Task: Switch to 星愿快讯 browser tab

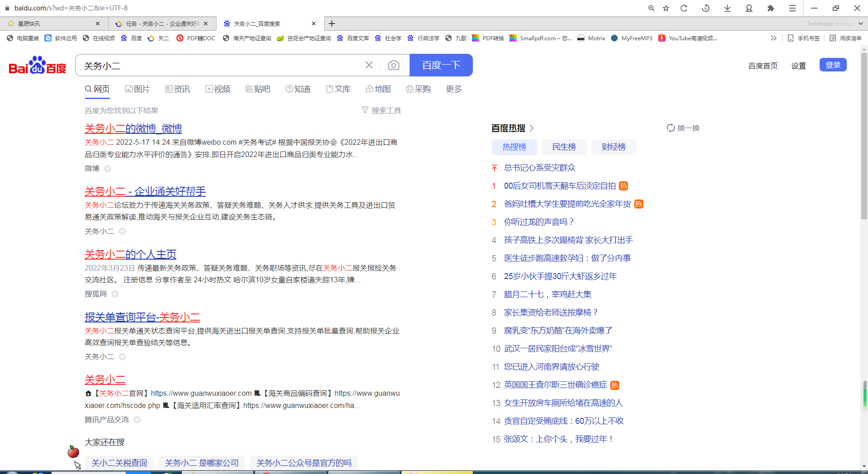Action: [x=53, y=24]
